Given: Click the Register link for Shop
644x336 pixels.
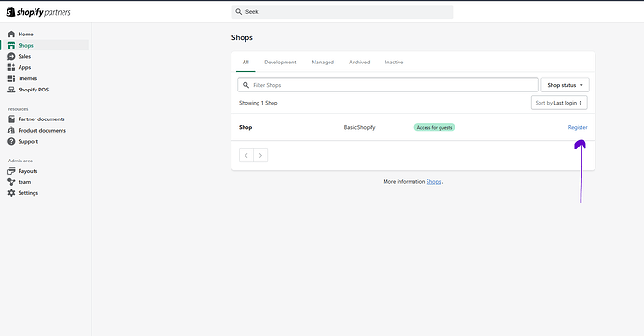Looking at the screenshot, I should [578, 127].
